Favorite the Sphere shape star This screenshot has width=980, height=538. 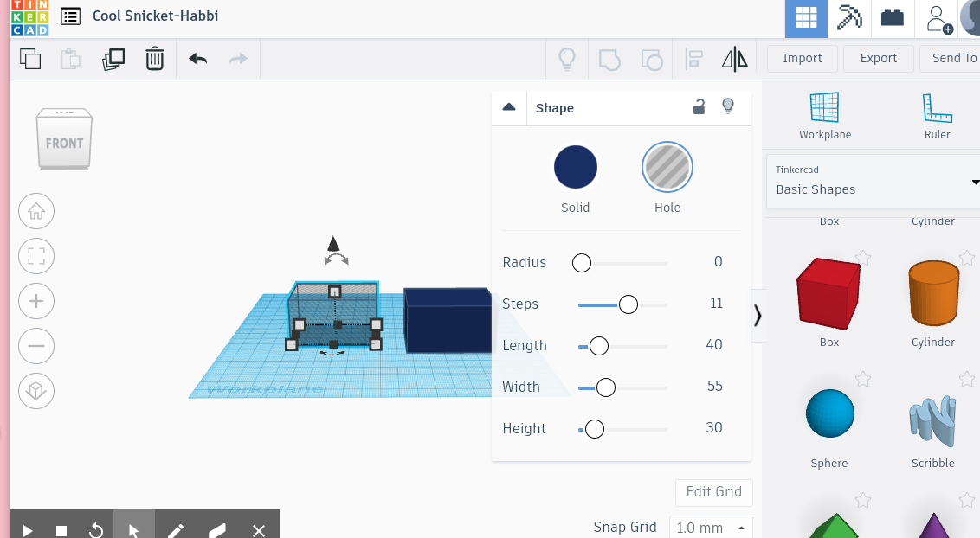click(x=863, y=378)
